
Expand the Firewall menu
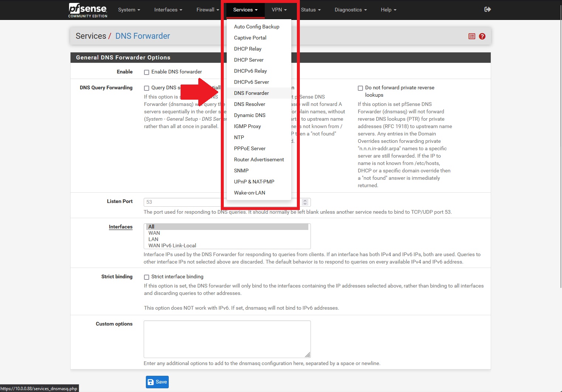point(208,10)
